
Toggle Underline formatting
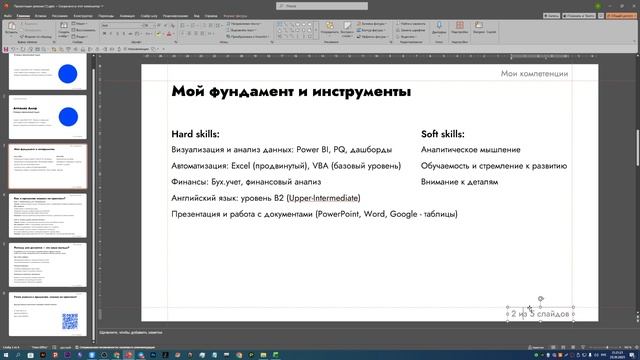point(118,34)
